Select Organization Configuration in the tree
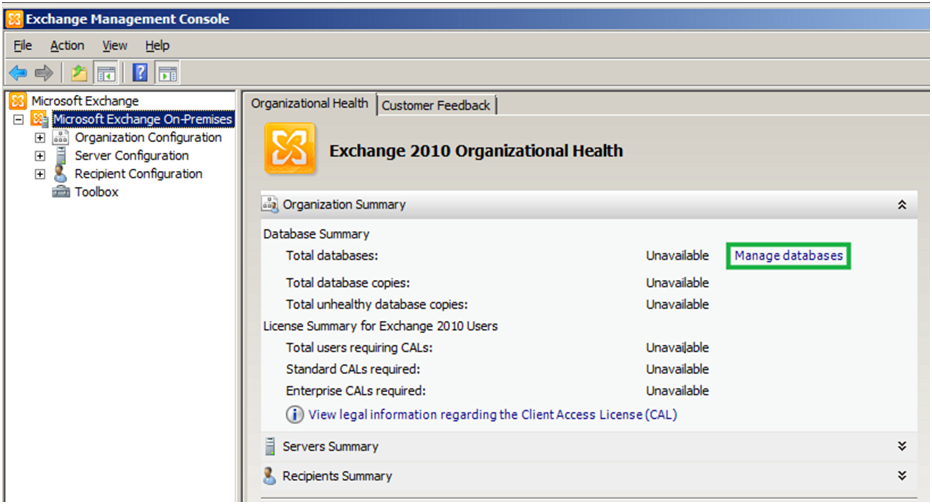 click(x=148, y=137)
